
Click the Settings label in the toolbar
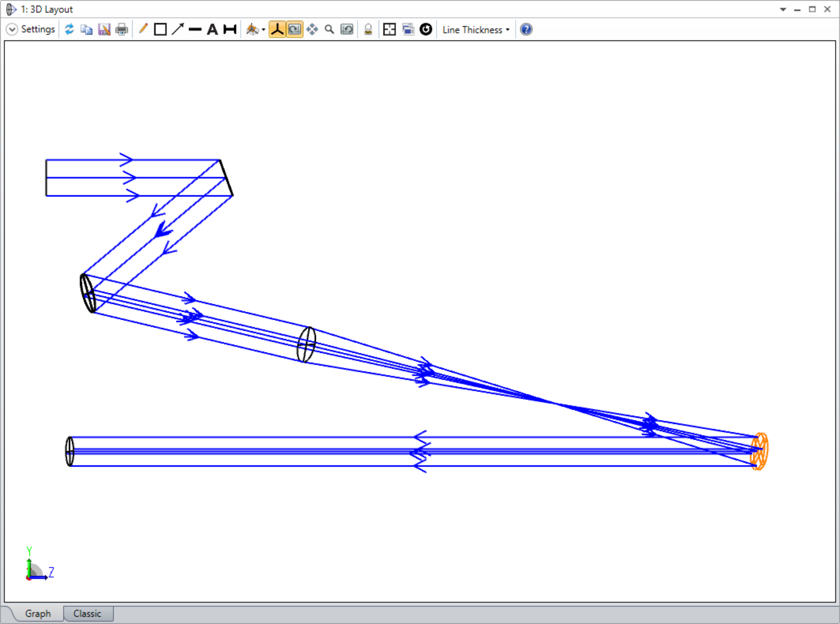point(38,29)
